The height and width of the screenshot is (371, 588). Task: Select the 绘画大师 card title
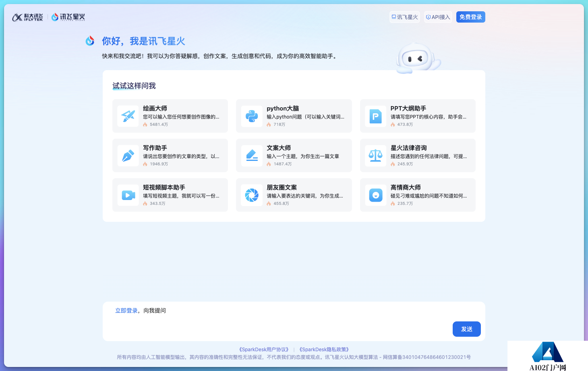(155, 108)
